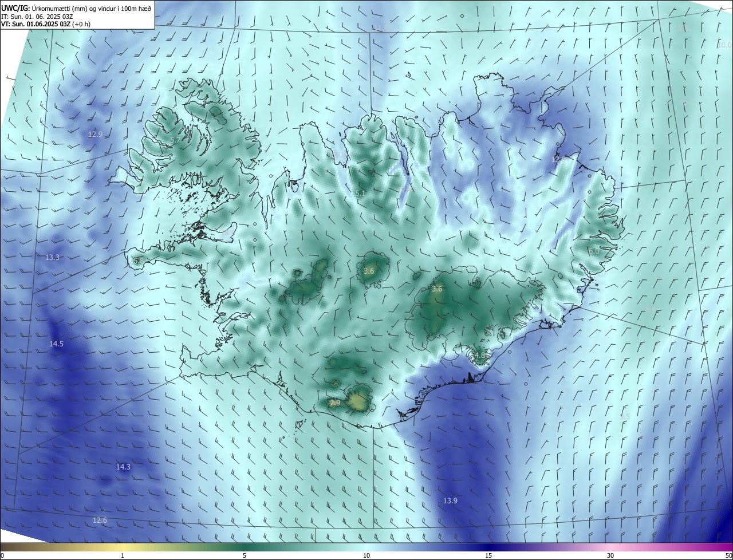The height and width of the screenshot is (560, 733).
Task: Click the 13.9 value label south of Iceland
Action: [x=450, y=501]
